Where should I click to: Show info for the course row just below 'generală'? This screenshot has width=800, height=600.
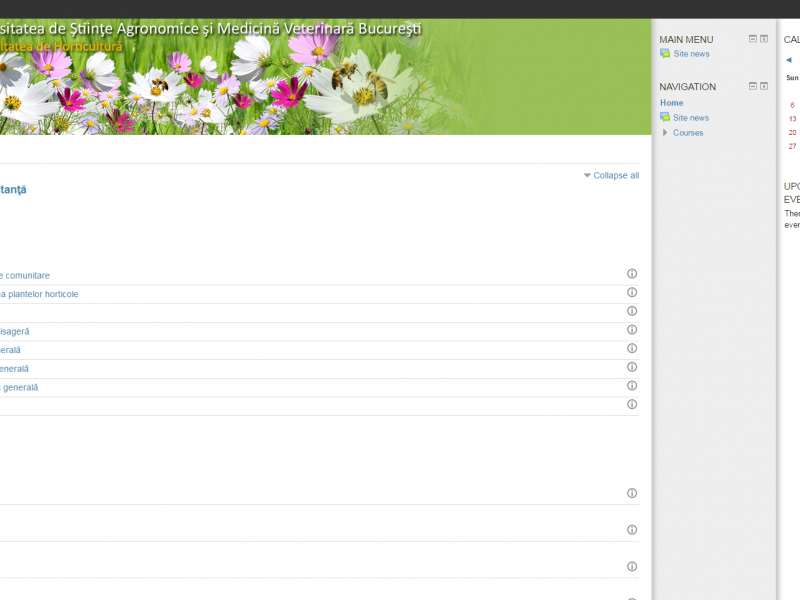coord(632,405)
